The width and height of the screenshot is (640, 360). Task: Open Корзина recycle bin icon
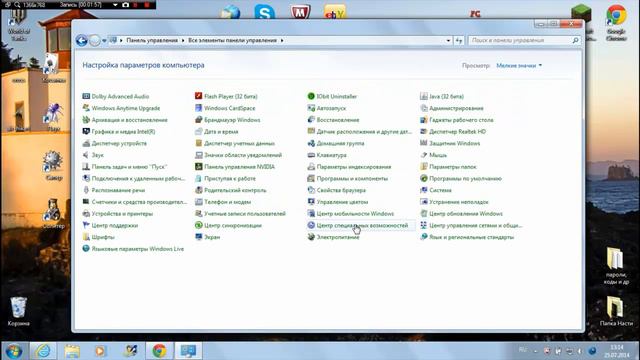[18, 311]
